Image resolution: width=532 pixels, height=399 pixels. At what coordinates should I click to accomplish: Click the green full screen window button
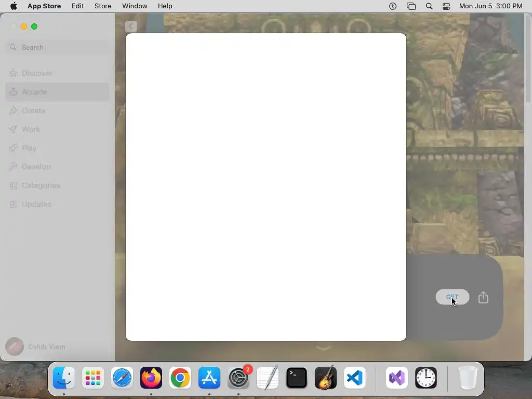coord(34,26)
